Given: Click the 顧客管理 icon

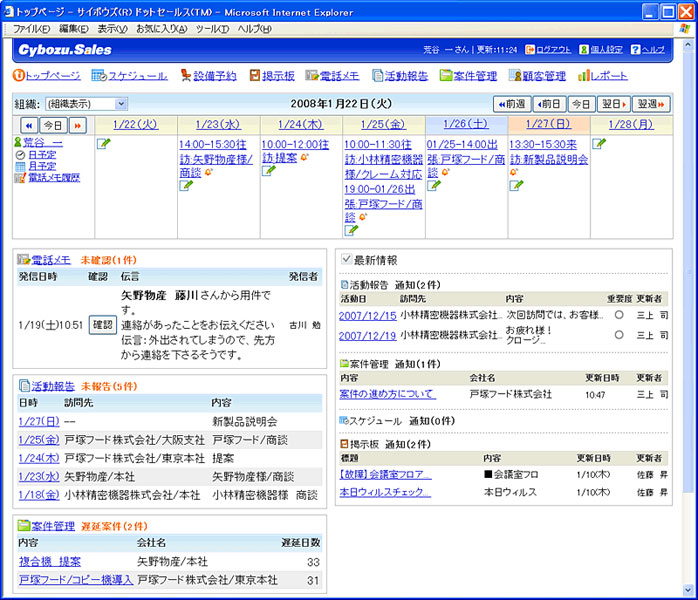Looking at the screenshot, I should pos(515,76).
